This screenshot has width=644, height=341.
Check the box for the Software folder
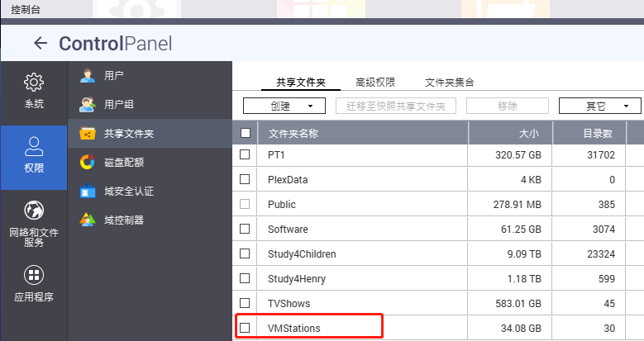click(x=245, y=229)
